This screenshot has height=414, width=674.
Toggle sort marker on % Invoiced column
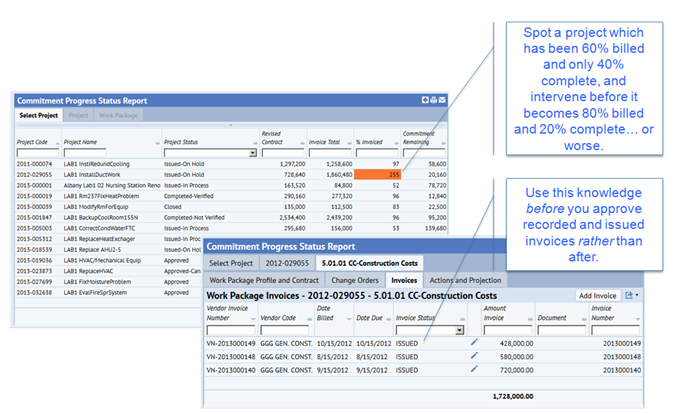click(x=396, y=143)
